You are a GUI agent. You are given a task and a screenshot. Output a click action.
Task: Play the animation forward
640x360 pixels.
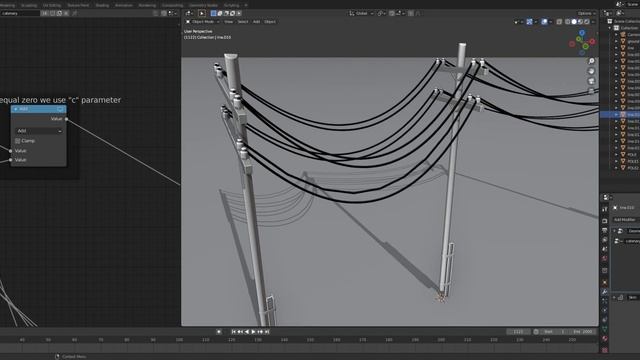tap(253, 332)
